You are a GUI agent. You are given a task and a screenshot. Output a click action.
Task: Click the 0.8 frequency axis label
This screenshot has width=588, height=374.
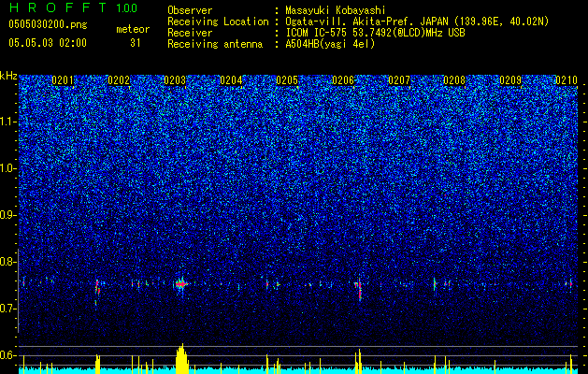point(8,262)
